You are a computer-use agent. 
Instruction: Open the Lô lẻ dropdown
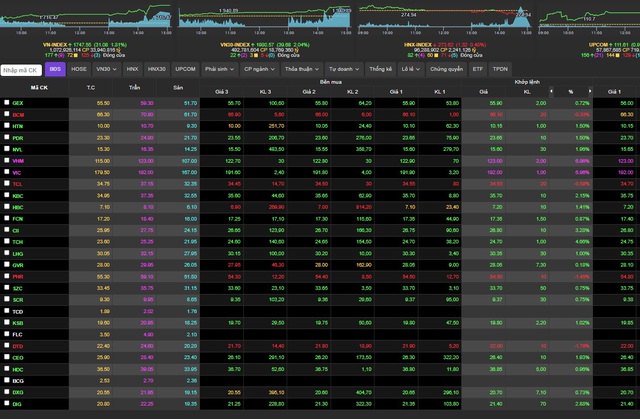pos(409,70)
